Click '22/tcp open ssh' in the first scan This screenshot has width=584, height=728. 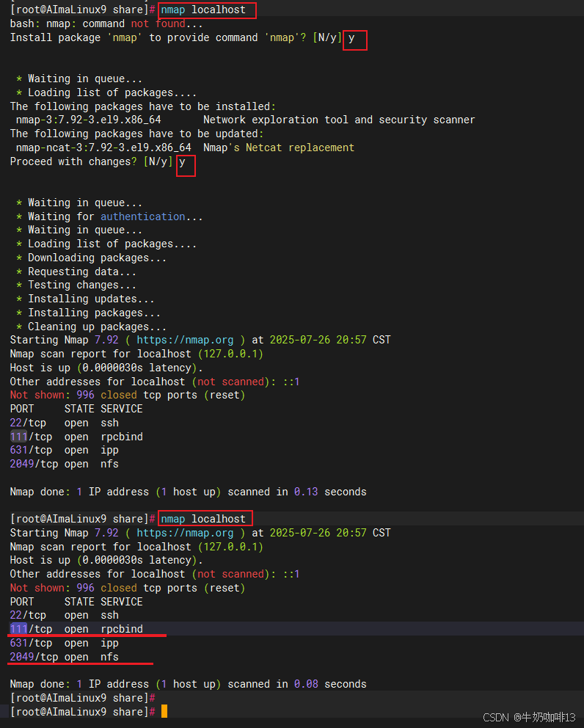coord(65,423)
